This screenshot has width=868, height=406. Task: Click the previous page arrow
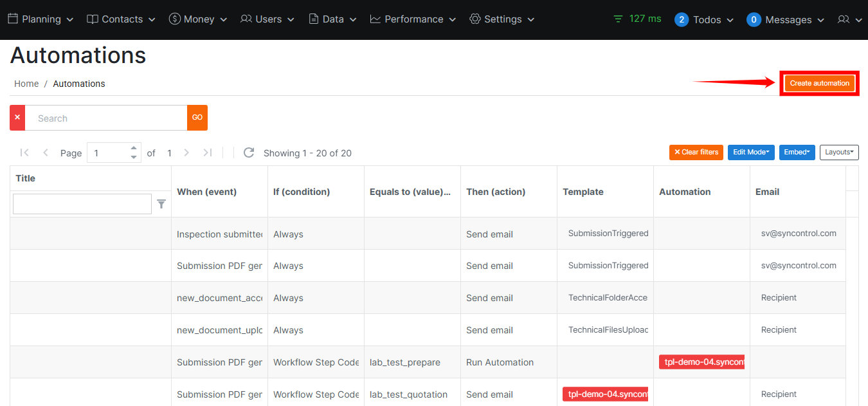tap(46, 152)
